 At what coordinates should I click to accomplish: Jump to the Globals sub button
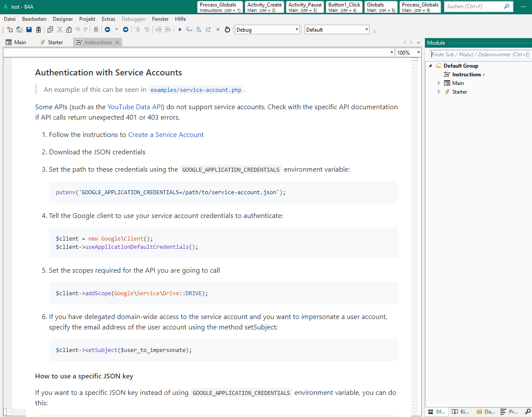[x=381, y=7]
